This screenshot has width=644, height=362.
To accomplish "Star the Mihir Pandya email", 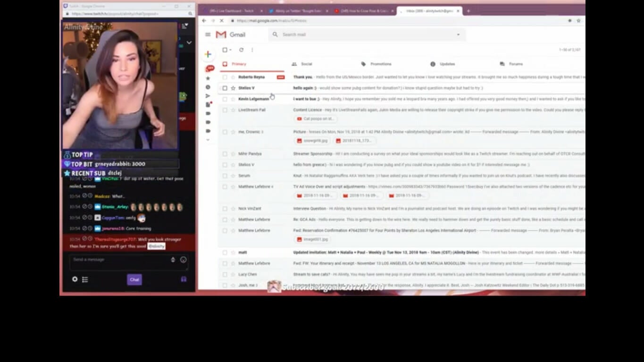I will [233, 154].
